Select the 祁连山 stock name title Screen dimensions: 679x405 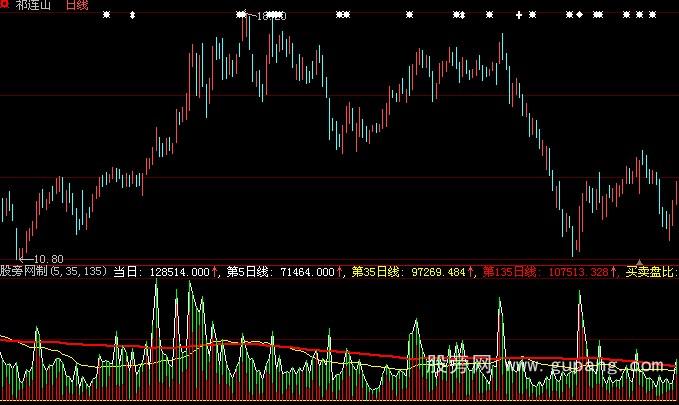tap(33, 6)
